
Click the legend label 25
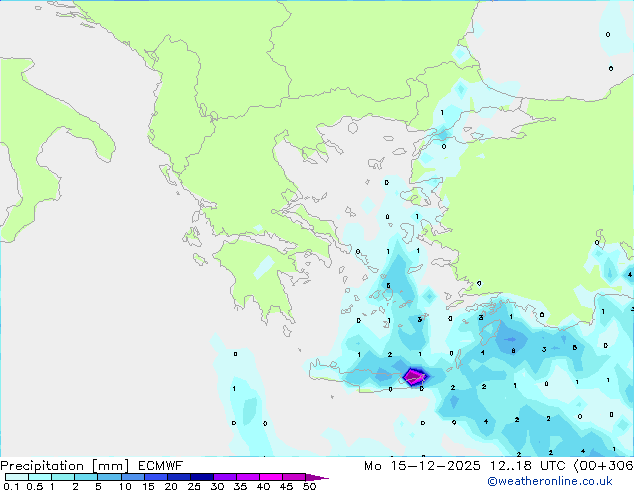coord(194,486)
